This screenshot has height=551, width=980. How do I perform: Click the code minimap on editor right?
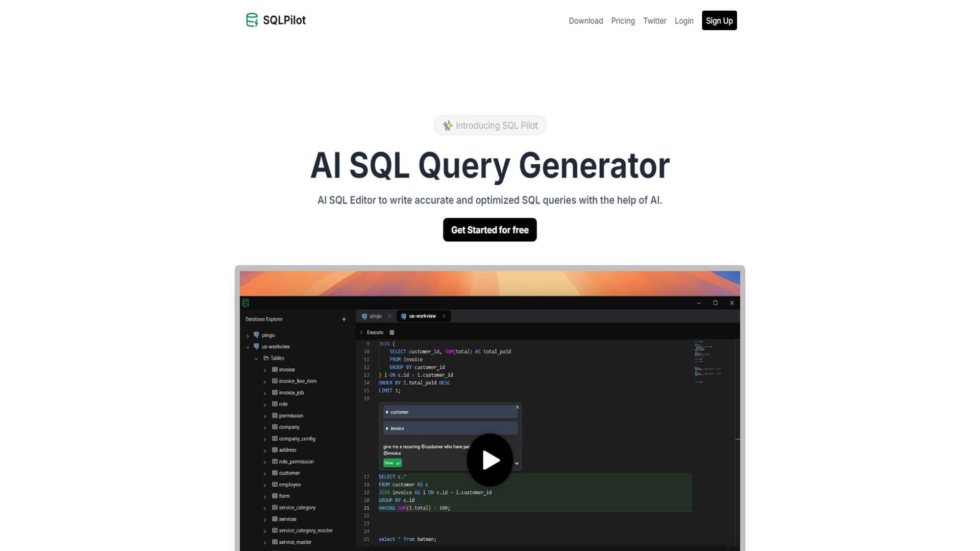coord(708,361)
